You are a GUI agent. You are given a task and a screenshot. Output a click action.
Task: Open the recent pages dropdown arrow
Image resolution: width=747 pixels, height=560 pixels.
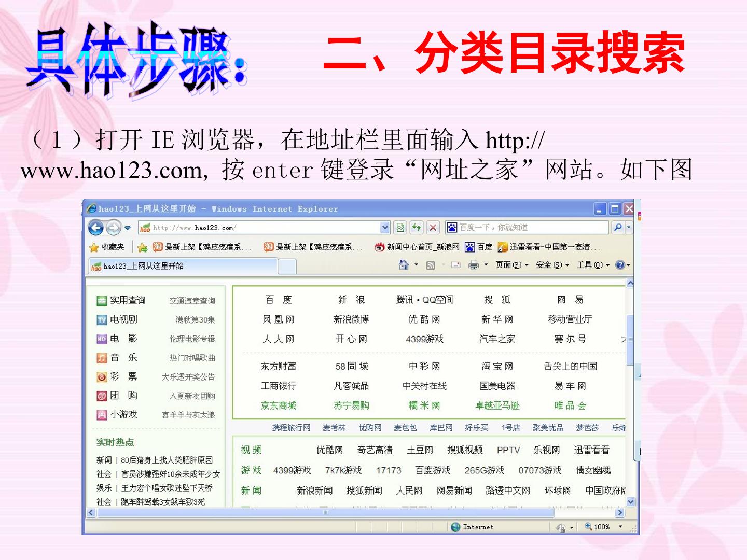128,228
